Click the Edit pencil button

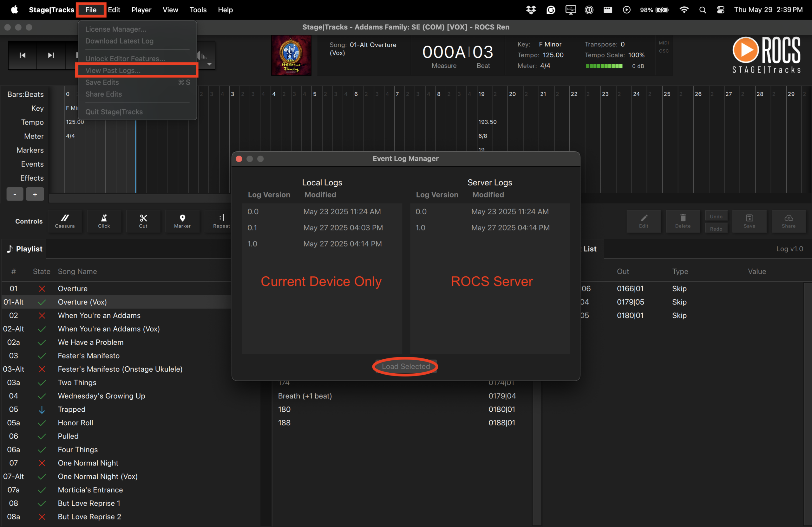click(x=644, y=221)
